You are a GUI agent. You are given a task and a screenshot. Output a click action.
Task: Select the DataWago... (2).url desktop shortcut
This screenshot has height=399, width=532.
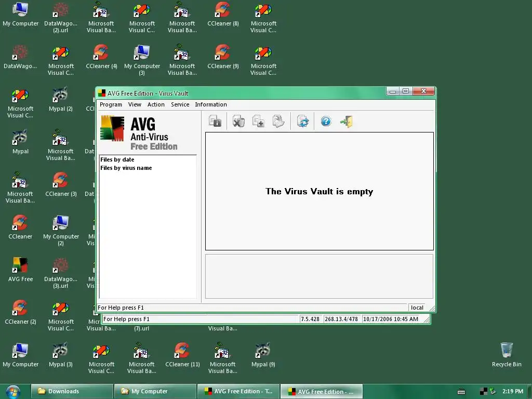[x=61, y=18]
